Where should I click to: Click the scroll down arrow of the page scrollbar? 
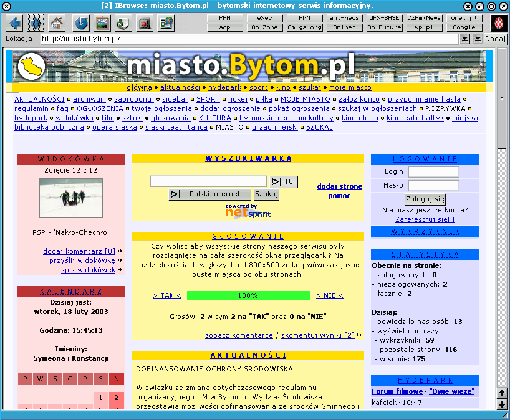tap(501, 404)
